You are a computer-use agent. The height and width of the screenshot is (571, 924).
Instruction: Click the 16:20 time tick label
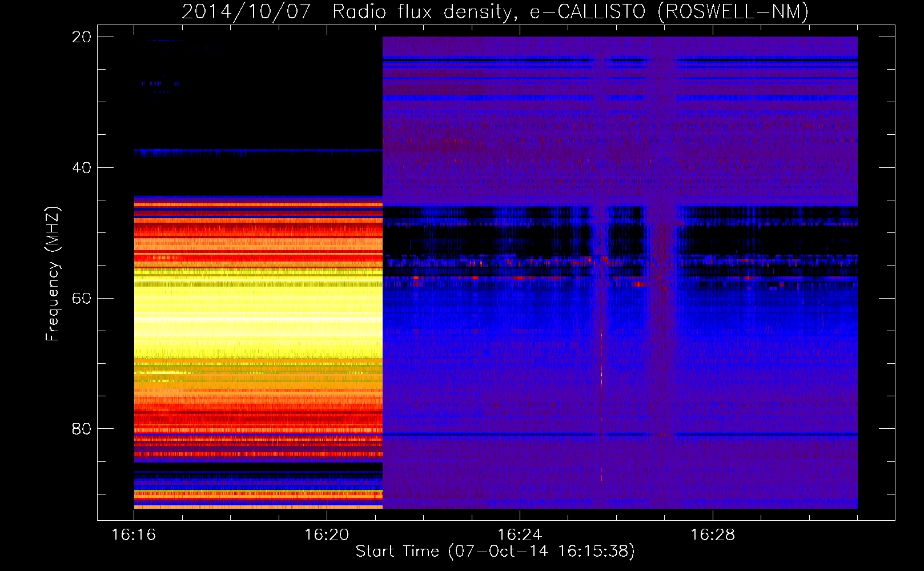(x=327, y=535)
